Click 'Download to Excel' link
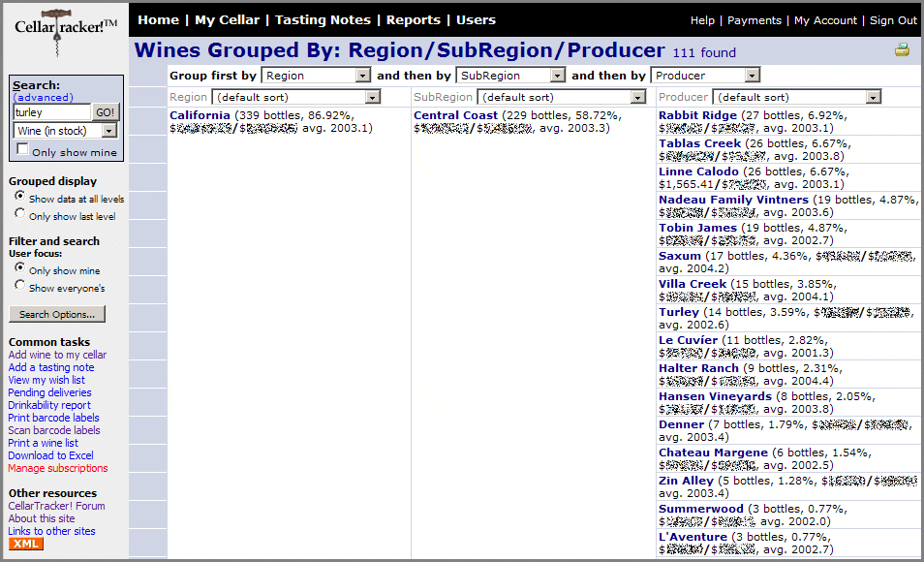Screen dimensions: 924x562 click(50, 455)
